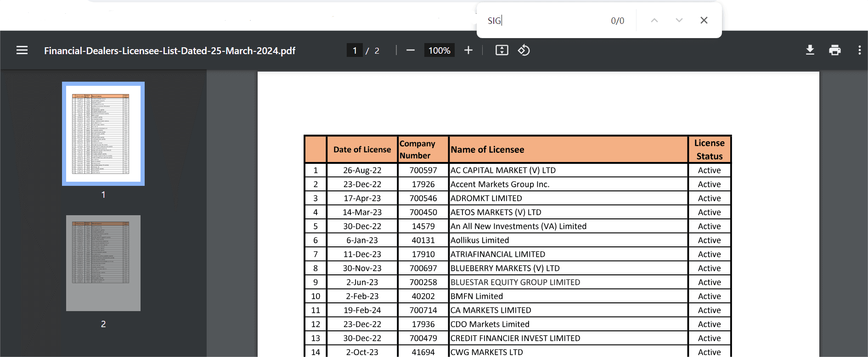Screen dimensions: 868x357
Task: Click the date '2-Oct-23'
Action: 362,352
